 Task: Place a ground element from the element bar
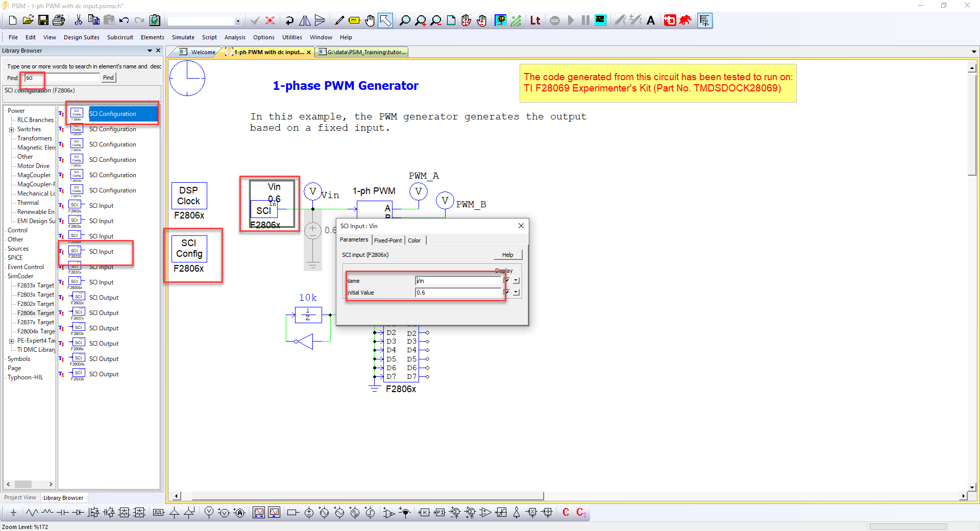pyautogui.click(x=13, y=513)
